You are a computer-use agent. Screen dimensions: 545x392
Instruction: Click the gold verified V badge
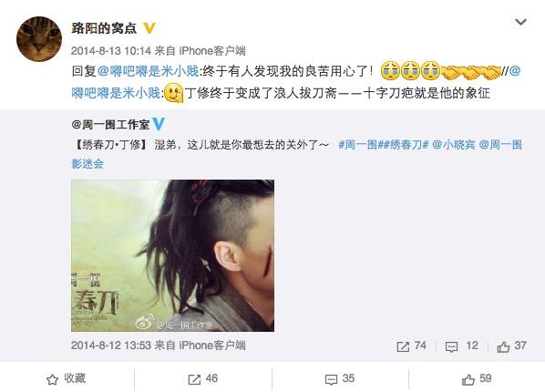tap(149, 28)
